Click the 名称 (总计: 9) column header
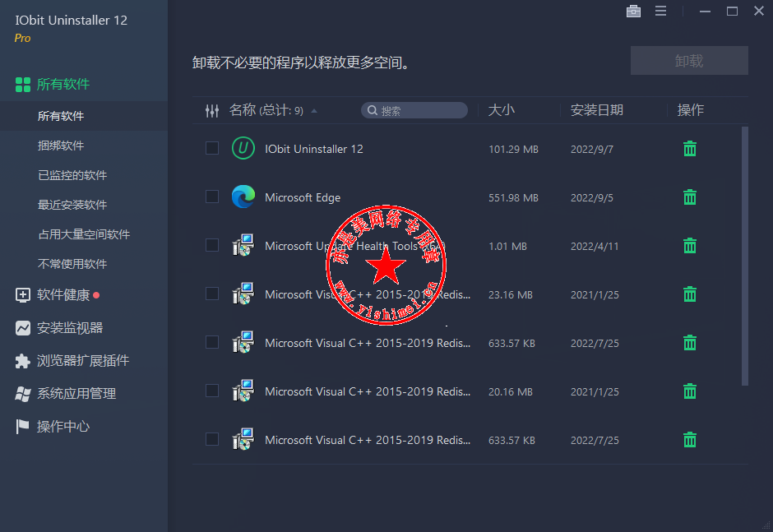The image size is (773, 532). click(x=266, y=110)
